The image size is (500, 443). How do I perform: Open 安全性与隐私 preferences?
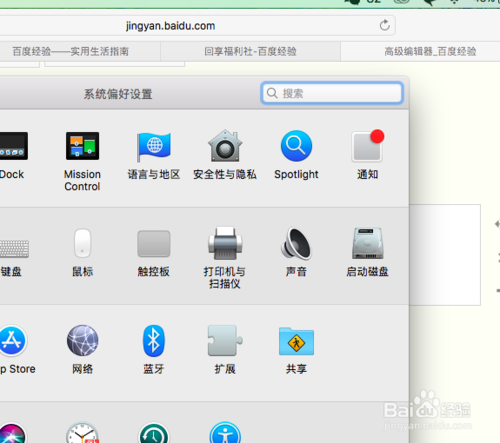[225, 146]
